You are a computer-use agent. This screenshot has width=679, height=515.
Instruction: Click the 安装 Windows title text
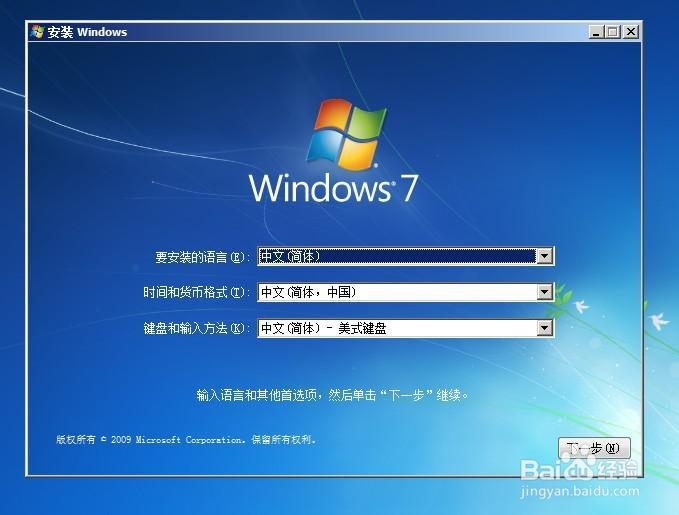pos(87,32)
